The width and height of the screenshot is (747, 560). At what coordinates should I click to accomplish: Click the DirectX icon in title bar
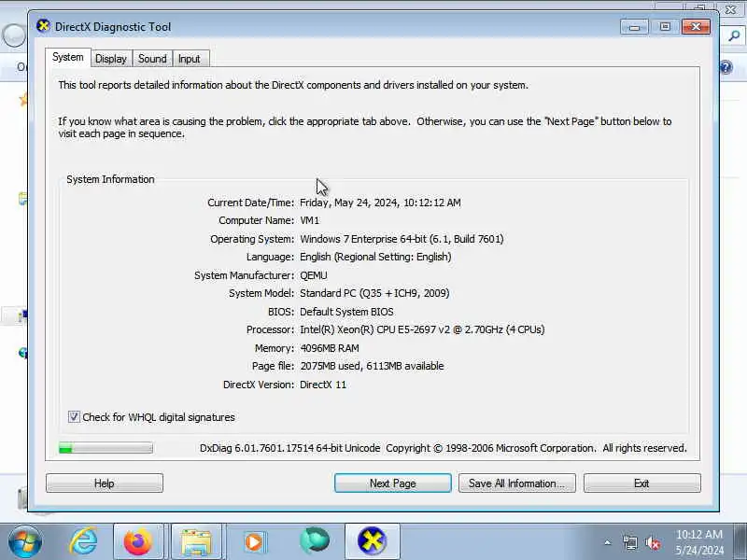pos(43,26)
